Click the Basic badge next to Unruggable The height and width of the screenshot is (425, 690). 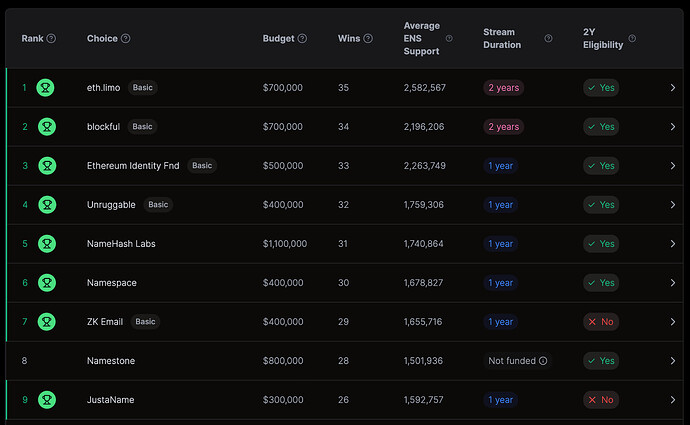pyautogui.click(x=158, y=205)
